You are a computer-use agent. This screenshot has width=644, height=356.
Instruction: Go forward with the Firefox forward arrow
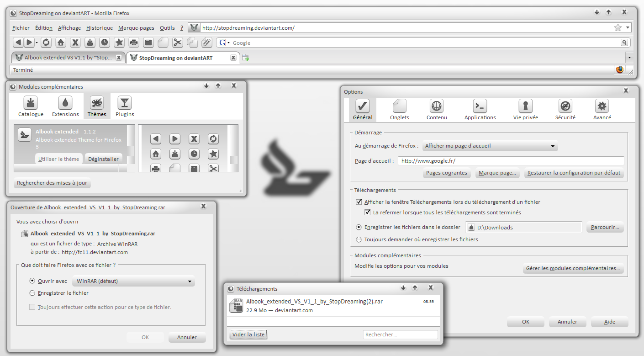pyautogui.click(x=29, y=43)
